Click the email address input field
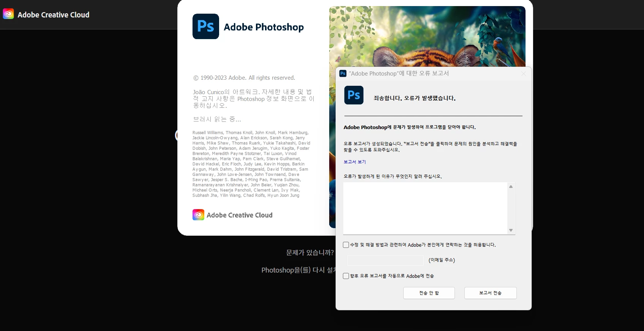Screen dimensions: 644x331 (385, 260)
